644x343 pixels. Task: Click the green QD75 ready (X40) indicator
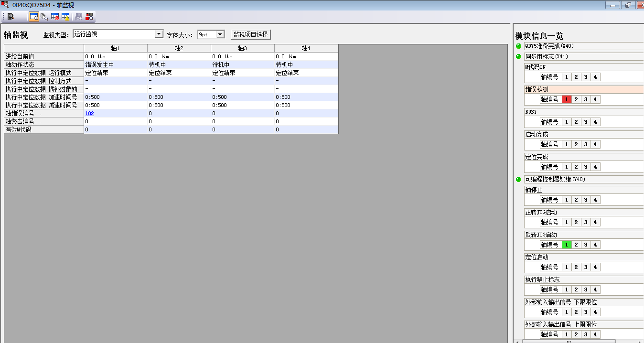(519, 46)
